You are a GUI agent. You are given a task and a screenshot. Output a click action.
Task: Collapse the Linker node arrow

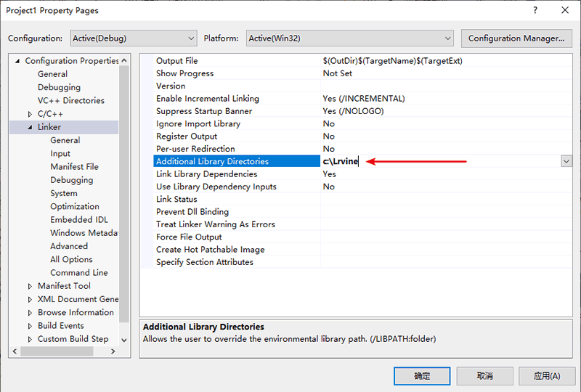[30, 127]
